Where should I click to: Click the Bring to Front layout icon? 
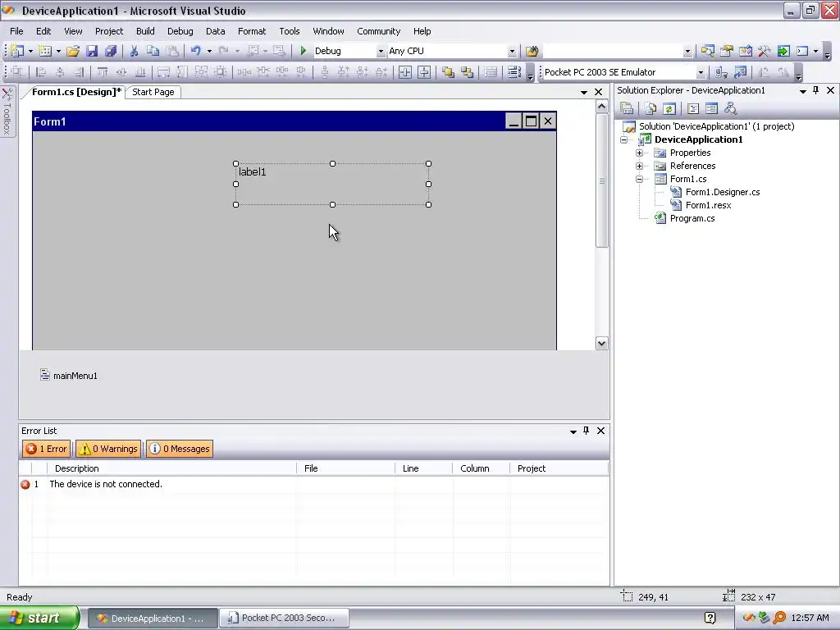(448, 72)
